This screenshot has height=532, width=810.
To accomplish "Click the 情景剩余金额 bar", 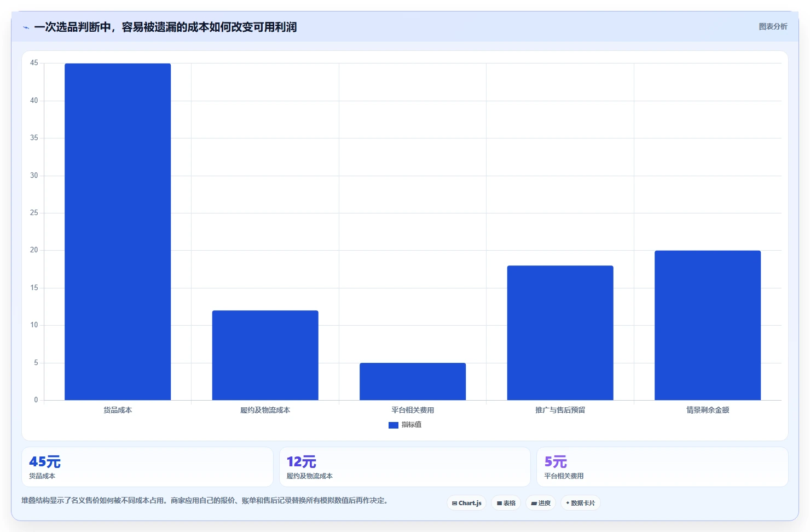I will (708, 325).
